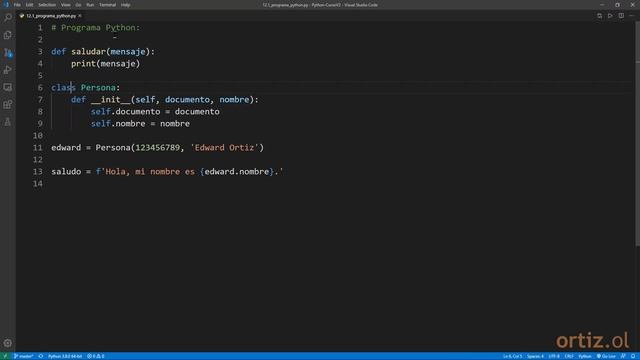Open the editor More Actions ellipsis
The image size is (640, 360).
(632, 16)
